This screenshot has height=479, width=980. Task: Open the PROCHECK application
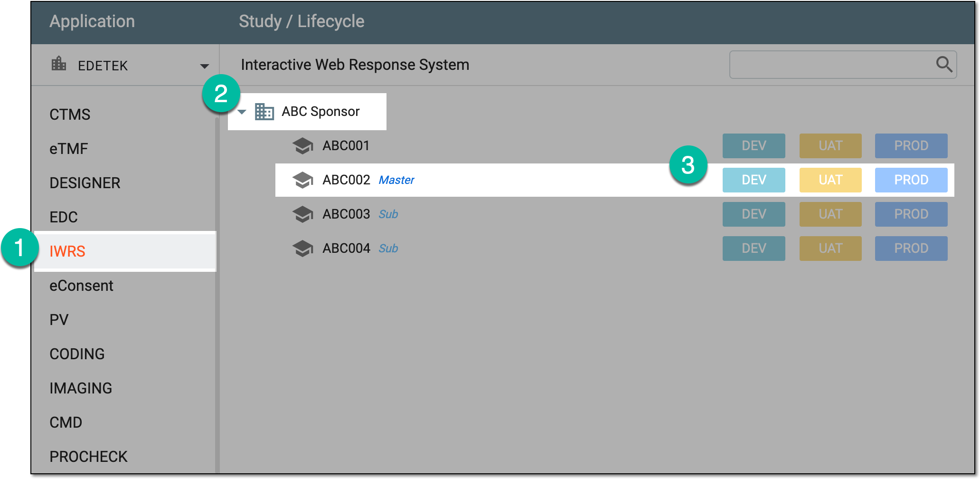pyautogui.click(x=88, y=457)
